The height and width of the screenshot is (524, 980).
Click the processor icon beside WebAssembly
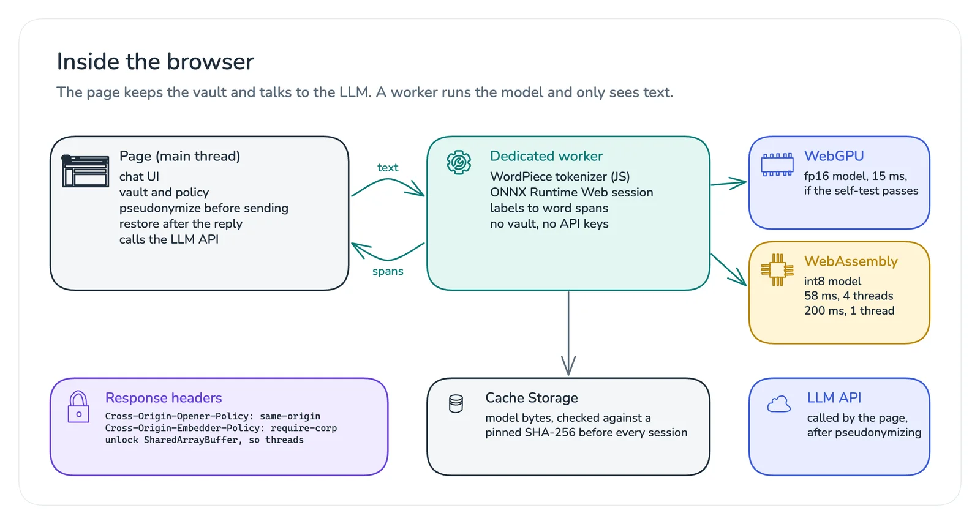777,269
